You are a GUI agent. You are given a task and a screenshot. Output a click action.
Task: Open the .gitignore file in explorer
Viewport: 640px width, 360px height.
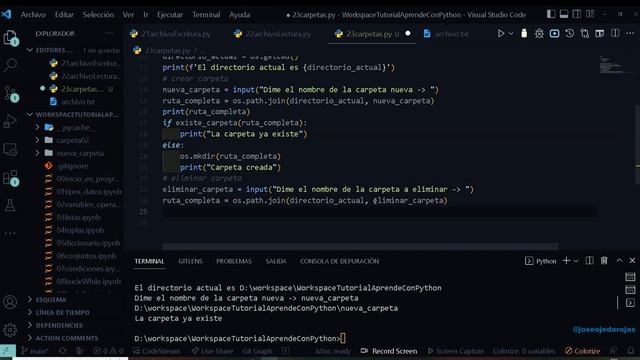tap(73, 166)
